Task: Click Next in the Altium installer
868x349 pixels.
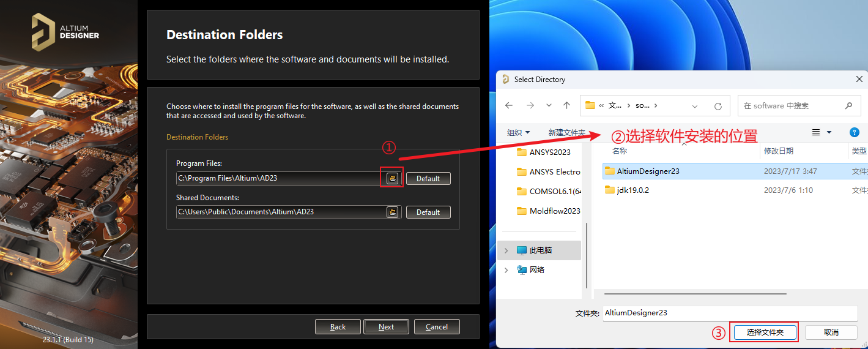Action: tap(386, 326)
